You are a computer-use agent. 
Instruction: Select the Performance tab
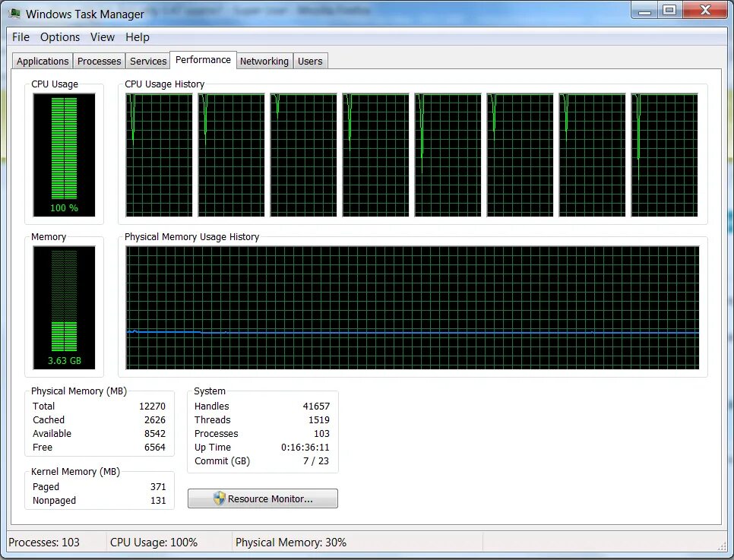(203, 60)
